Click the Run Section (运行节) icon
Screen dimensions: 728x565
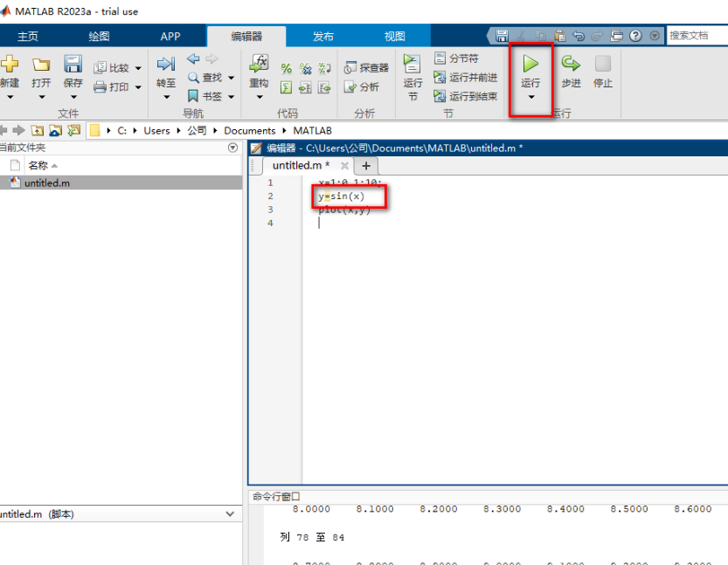(412, 64)
